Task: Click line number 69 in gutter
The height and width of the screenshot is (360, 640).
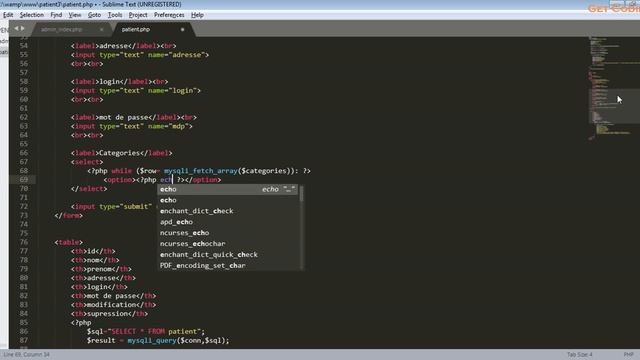Action: [x=24, y=180]
